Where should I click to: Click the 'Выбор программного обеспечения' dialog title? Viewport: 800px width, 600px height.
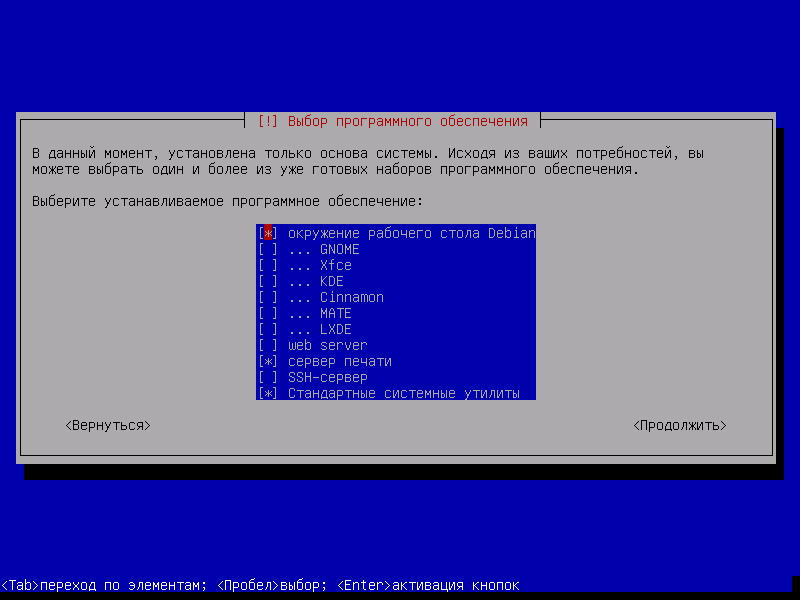[408, 121]
